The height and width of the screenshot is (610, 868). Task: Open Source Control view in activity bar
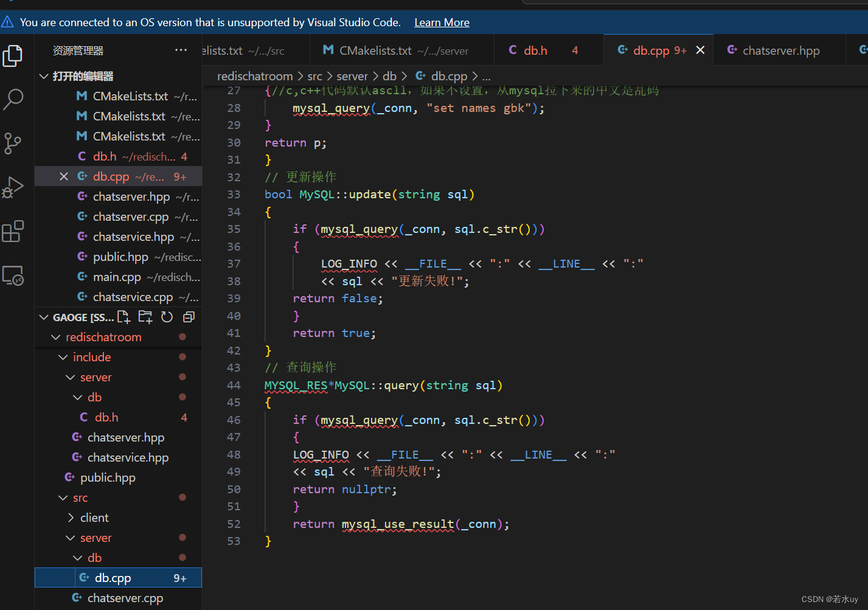pos(13,144)
